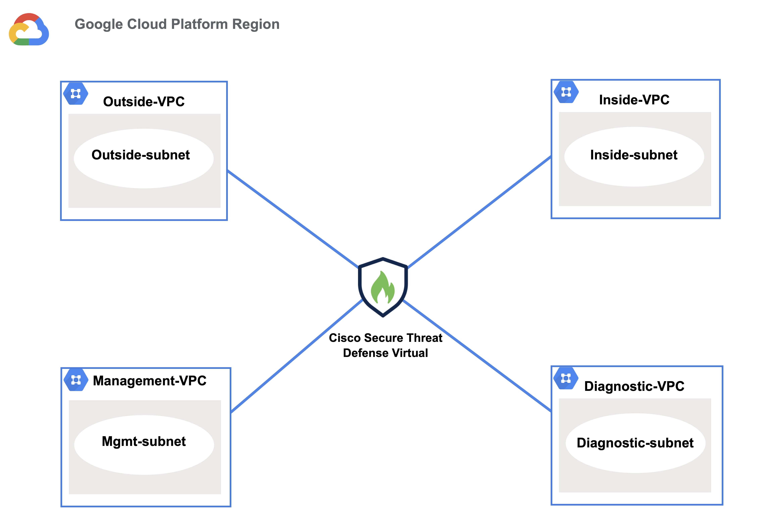Click the Management-VPC network hexagon icon
The width and height of the screenshot is (757, 532).
(76, 380)
